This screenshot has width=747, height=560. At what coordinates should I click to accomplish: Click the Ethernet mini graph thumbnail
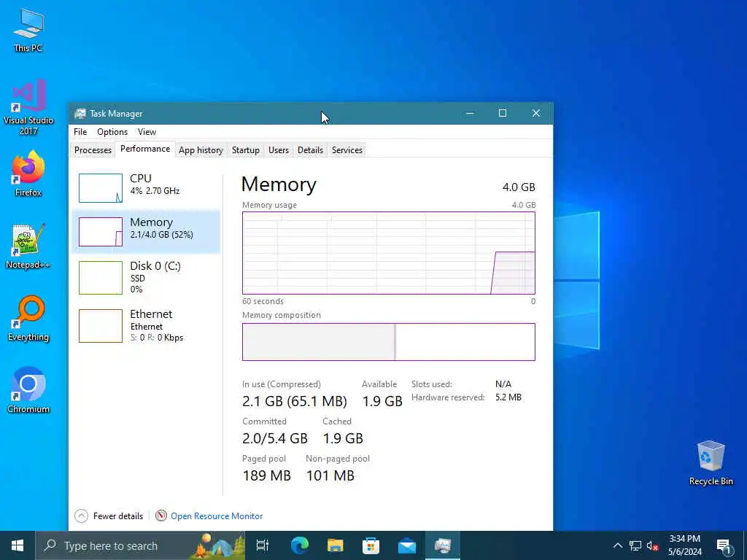[x=101, y=326]
